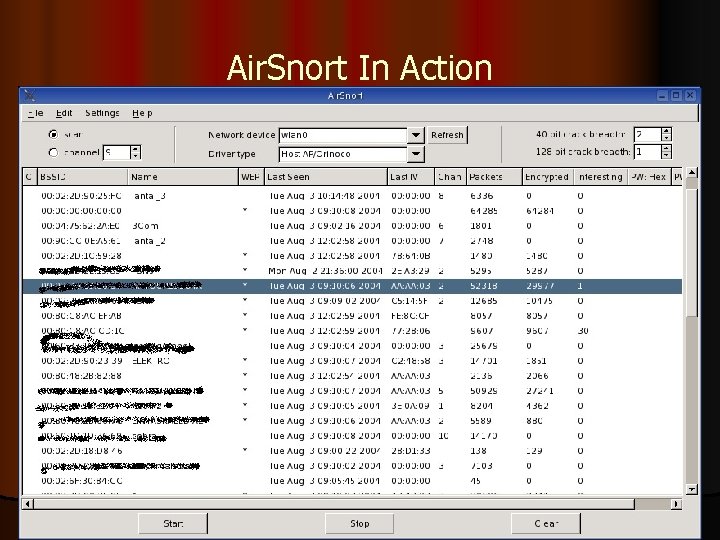720x540 pixels.
Task: Click the vertical scrollbar down arrow
Action: click(x=692, y=489)
